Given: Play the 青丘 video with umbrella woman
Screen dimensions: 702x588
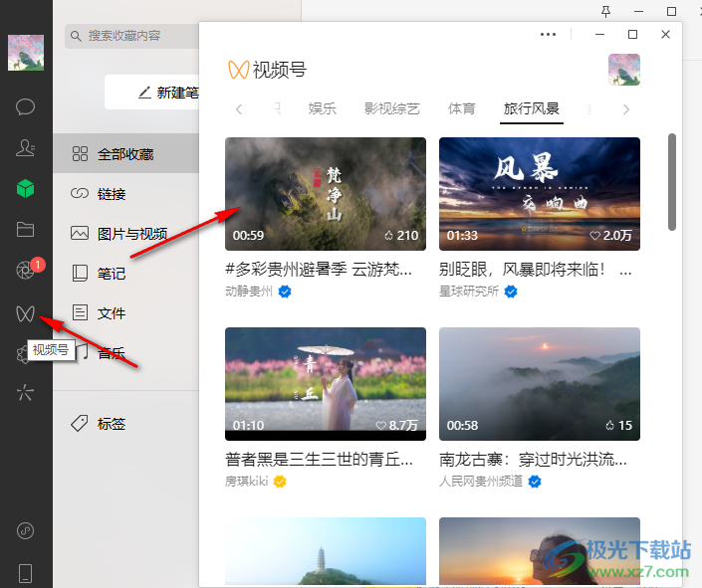Looking at the screenshot, I should [x=326, y=384].
